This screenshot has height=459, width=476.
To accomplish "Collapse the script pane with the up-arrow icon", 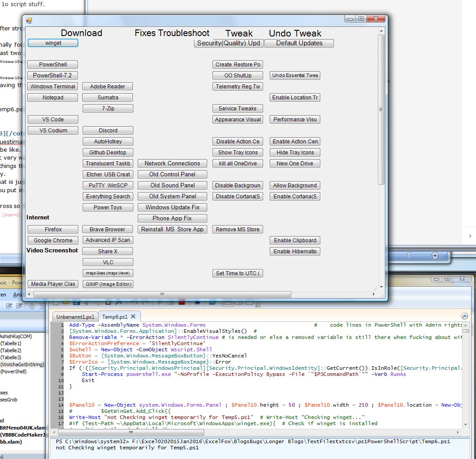I will pos(464,316).
